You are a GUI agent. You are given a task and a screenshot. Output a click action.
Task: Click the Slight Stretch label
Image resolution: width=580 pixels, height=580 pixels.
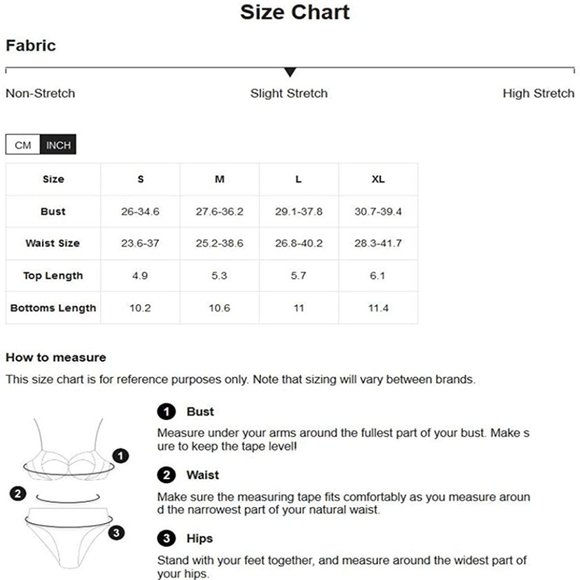tap(289, 93)
